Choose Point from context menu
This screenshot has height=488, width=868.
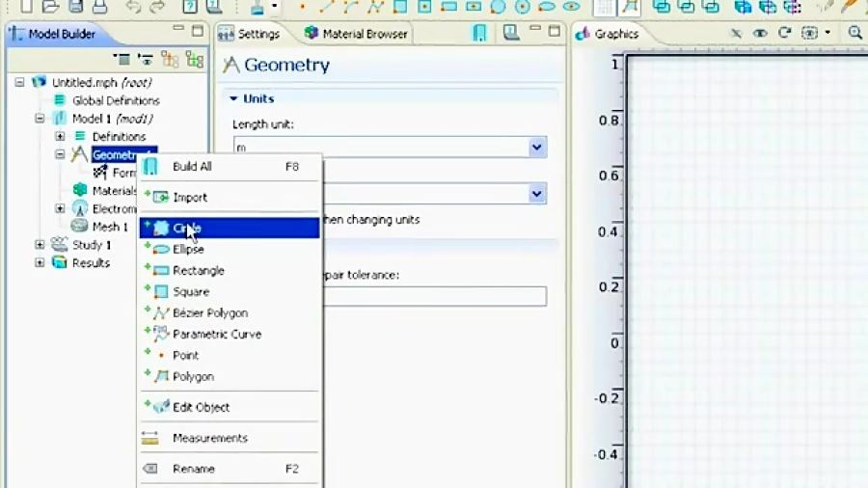230,355
